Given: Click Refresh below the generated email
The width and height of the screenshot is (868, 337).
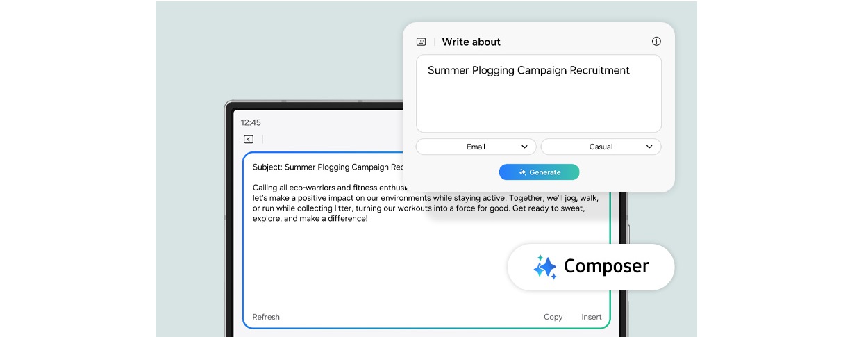Looking at the screenshot, I should [266, 317].
